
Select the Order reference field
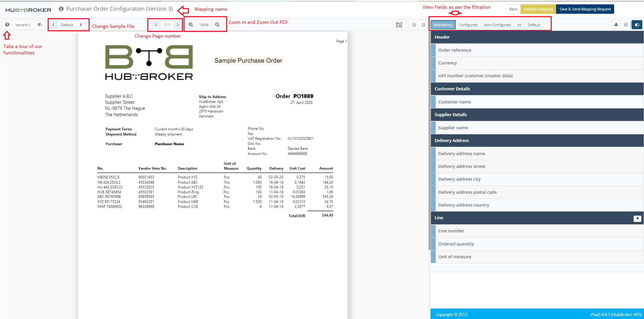pos(537,50)
